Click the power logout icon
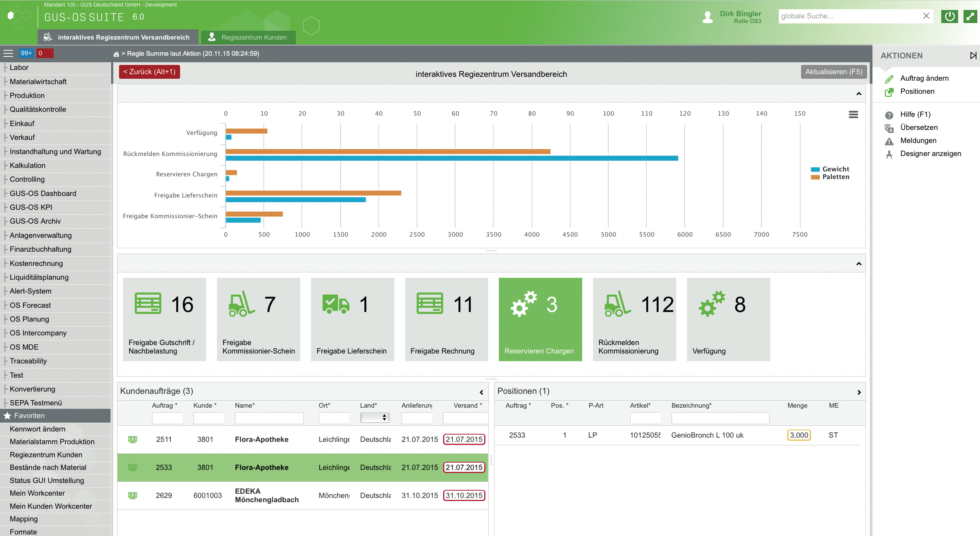 coord(949,17)
